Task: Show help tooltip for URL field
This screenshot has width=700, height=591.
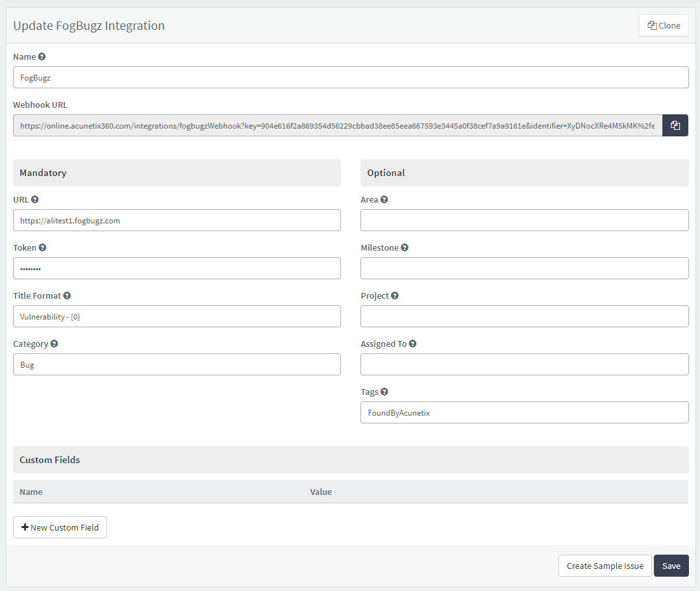Action: [34, 199]
